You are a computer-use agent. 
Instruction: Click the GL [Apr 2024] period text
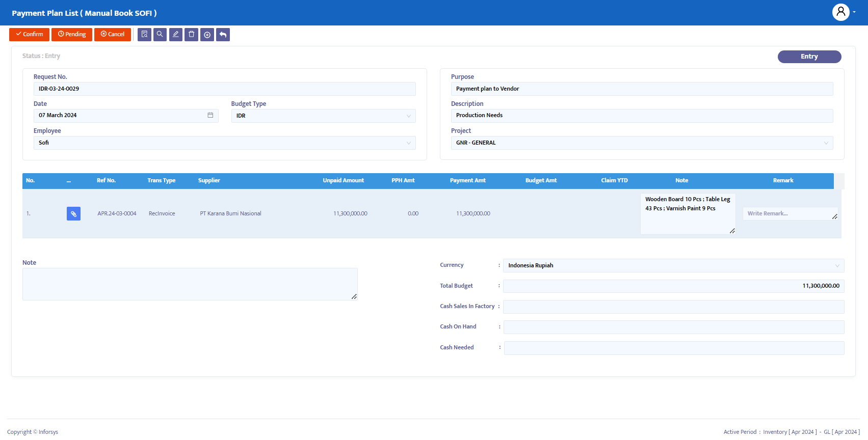(841, 432)
